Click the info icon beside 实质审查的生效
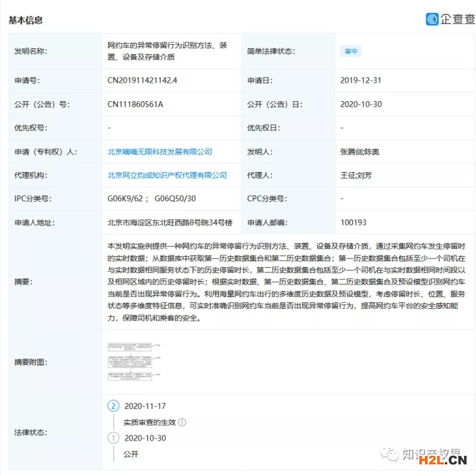The height and width of the screenshot is (475, 476). click(182, 422)
